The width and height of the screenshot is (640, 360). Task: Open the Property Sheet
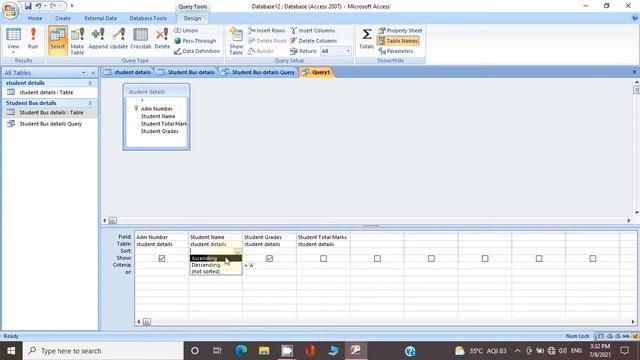coord(400,31)
